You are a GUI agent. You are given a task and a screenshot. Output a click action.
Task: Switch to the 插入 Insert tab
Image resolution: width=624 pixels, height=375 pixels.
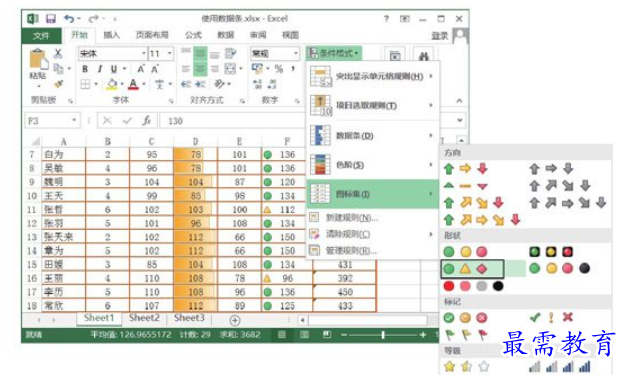111,35
